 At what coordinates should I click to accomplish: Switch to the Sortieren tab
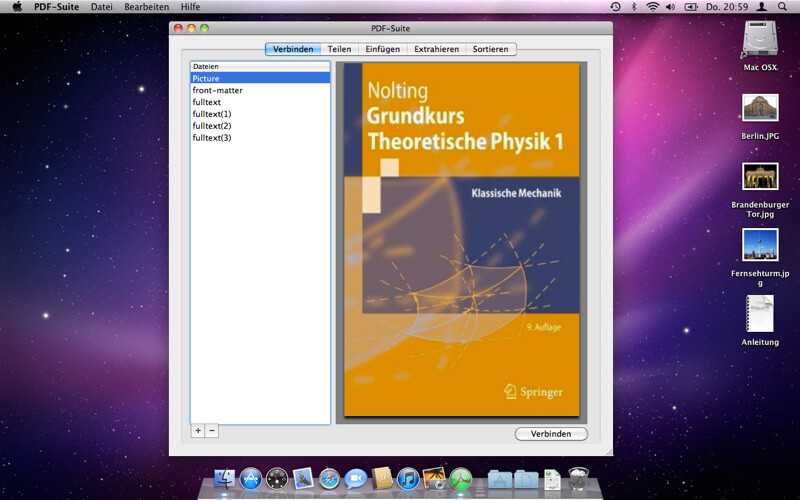(490, 49)
